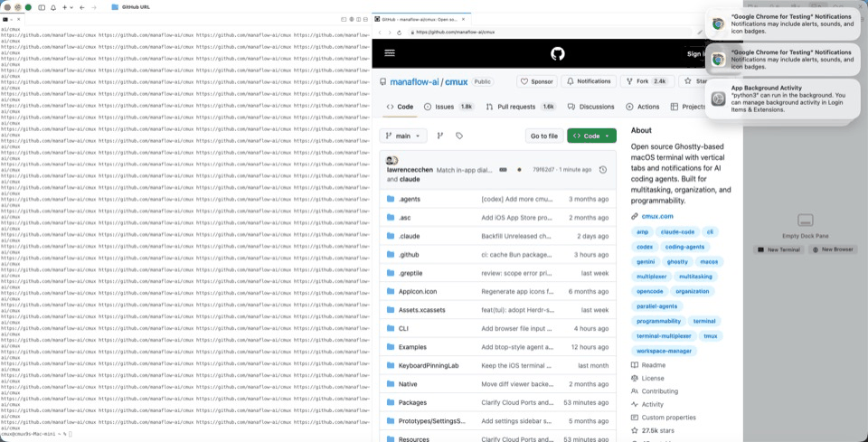The height and width of the screenshot is (442, 868).
Task: Click New Terminal in Empty Dock Pane
Action: tap(778, 249)
